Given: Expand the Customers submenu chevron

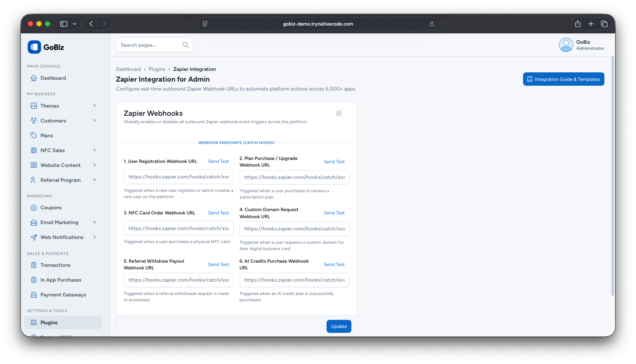Looking at the screenshot, I should pos(95,121).
